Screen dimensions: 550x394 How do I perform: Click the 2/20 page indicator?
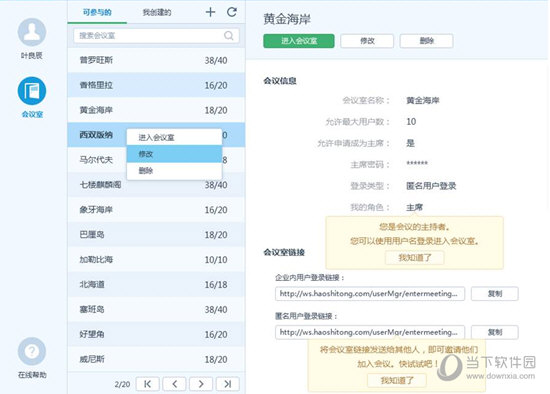122,384
